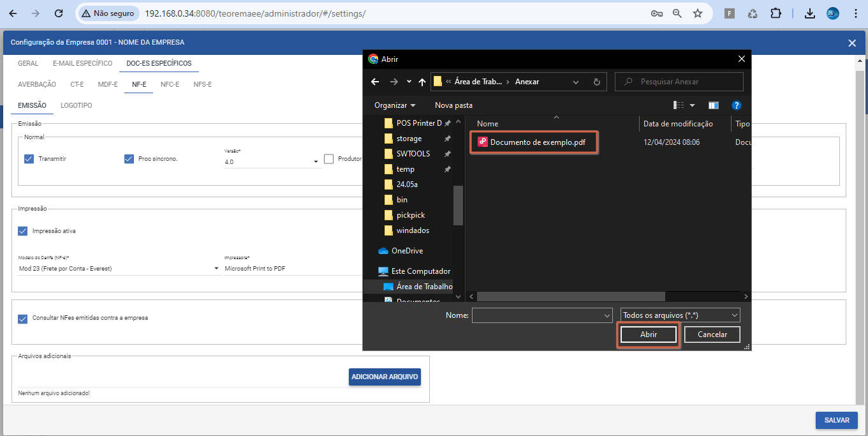Open the file dialog help icon
This screenshot has width=868, height=436.
(737, 105)
